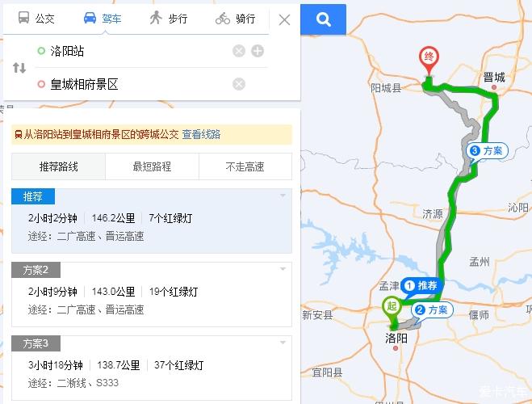Select the 推荐路线 route preference
The height and width of the screenshot is (404, 532).
tap(58, 166)
